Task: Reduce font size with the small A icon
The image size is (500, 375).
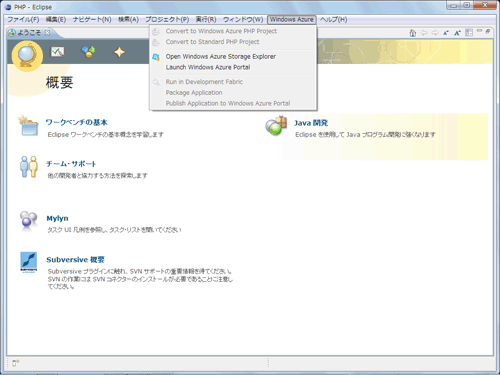Action: 446,33
